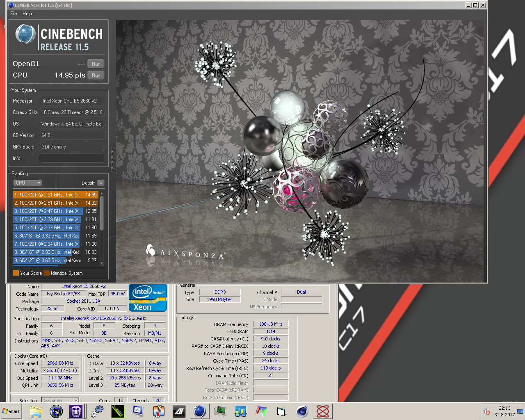Open the red knot taskbar icon
Screen dimensions: 525x420
323,411
